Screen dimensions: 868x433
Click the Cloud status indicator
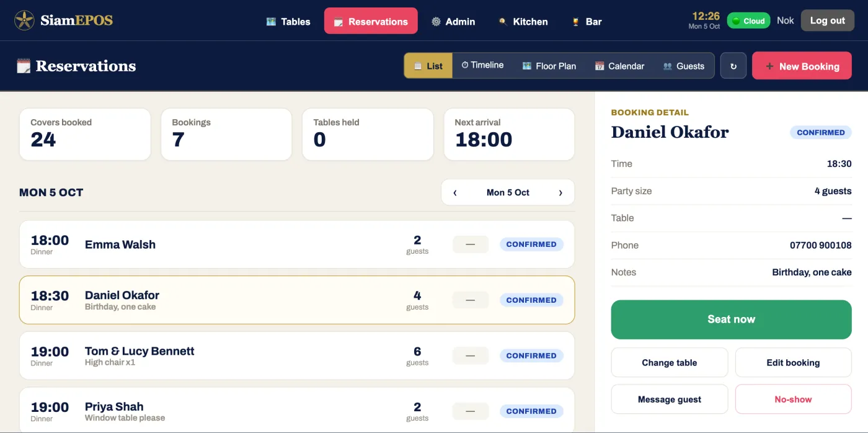coord(748,20)
